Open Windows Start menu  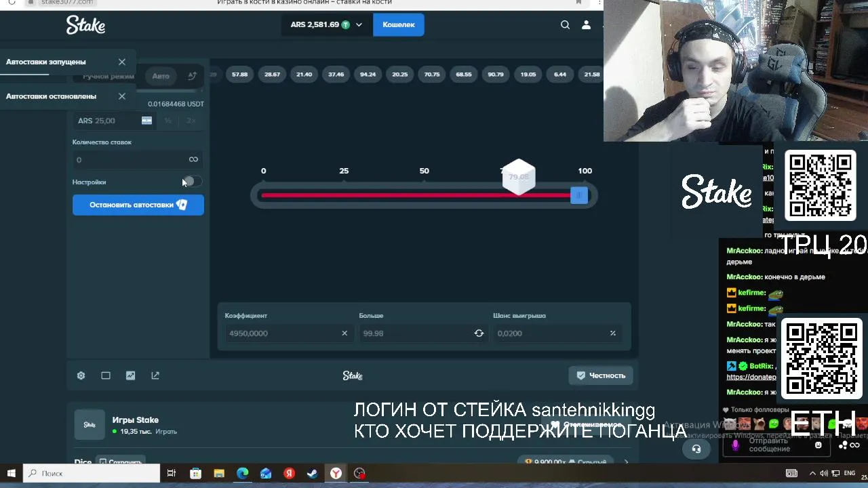point(12,473)
